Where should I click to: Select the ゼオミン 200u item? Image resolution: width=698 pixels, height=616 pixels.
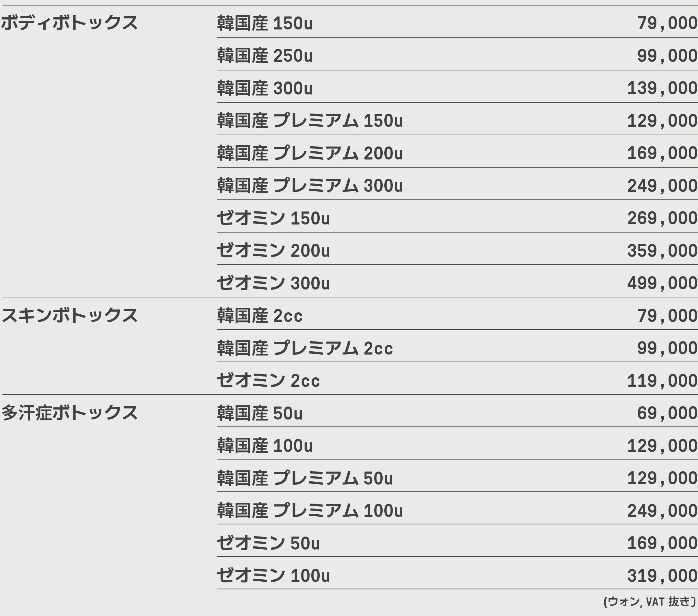pyautogui.click(x=273, y=251)
